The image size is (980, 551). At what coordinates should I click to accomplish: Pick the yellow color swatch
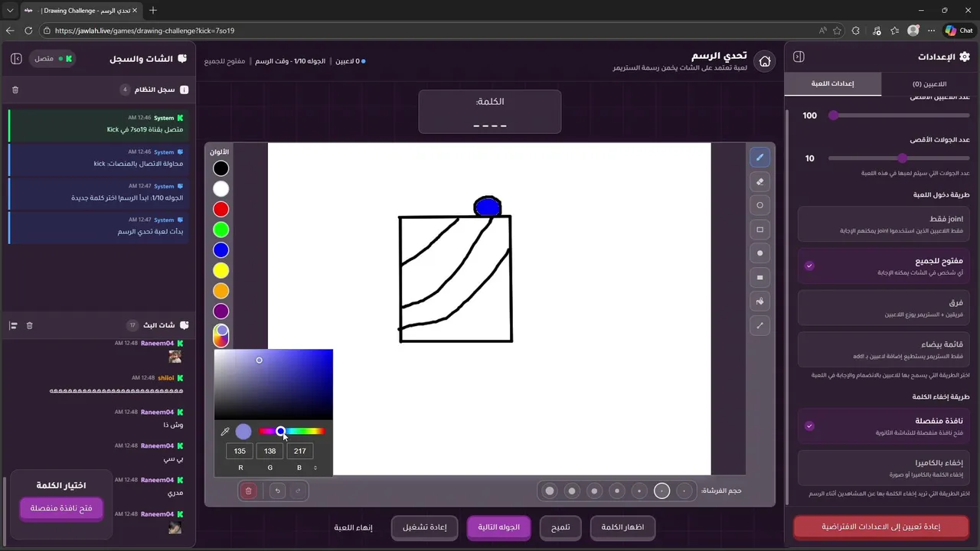tap(220, 270)
